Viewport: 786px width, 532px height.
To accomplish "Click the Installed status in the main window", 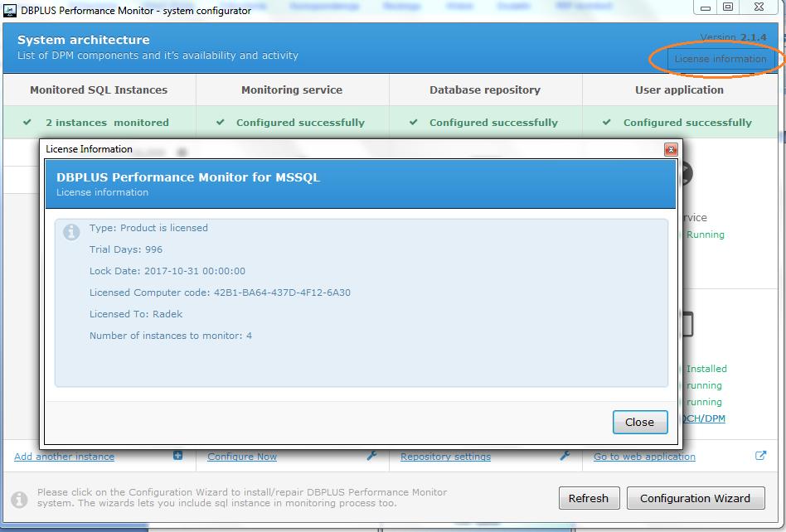I will pos(706,369).
